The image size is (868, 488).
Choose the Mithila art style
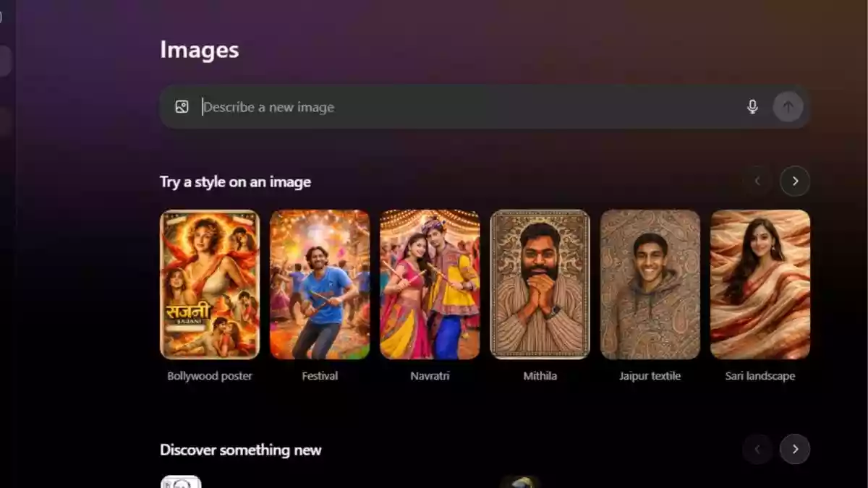[x=540, y=285]
